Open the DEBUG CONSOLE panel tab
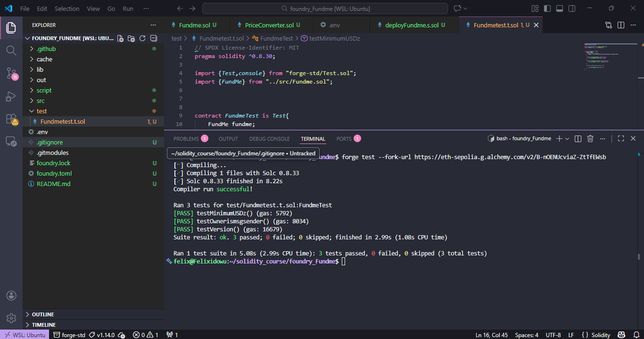 coord(269,139)
